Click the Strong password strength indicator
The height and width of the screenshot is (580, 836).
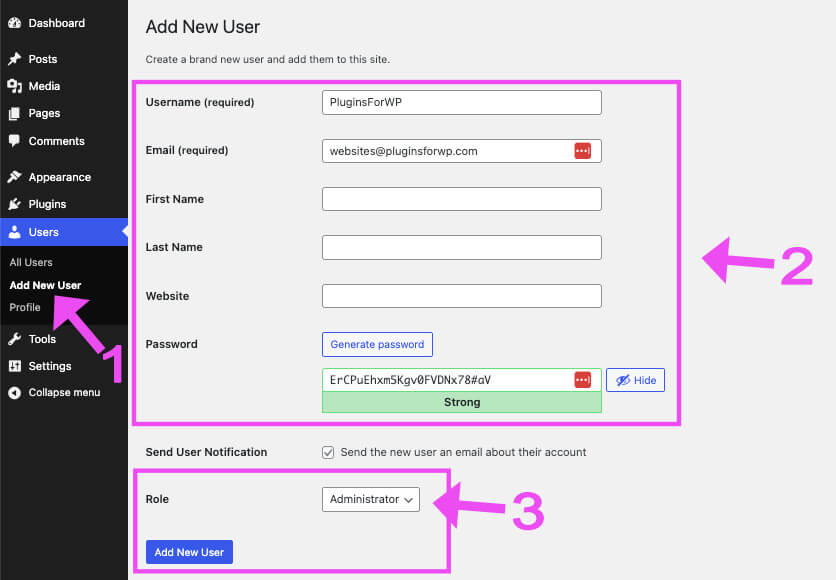tap(461, 401)
